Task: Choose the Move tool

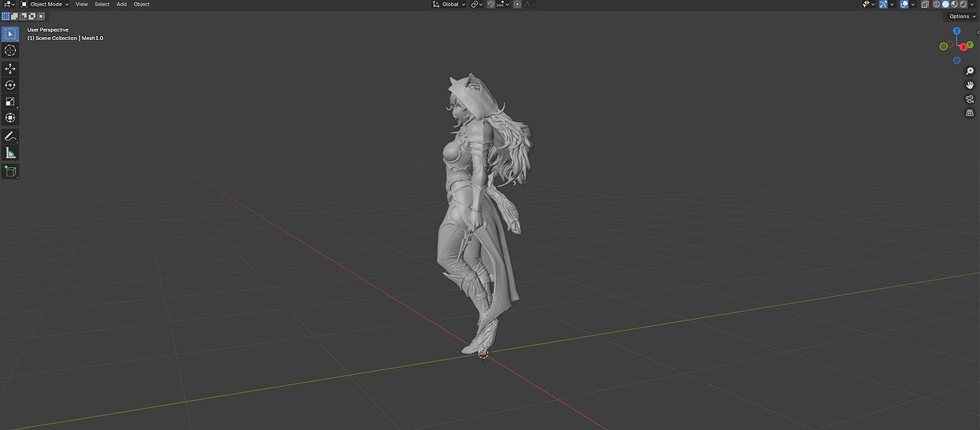Action: pos(10,69)
